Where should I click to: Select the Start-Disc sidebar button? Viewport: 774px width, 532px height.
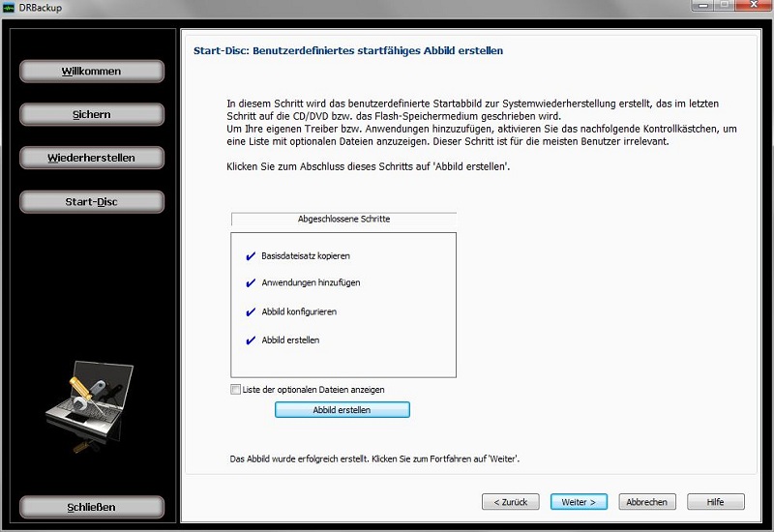(x=92, y=202)
